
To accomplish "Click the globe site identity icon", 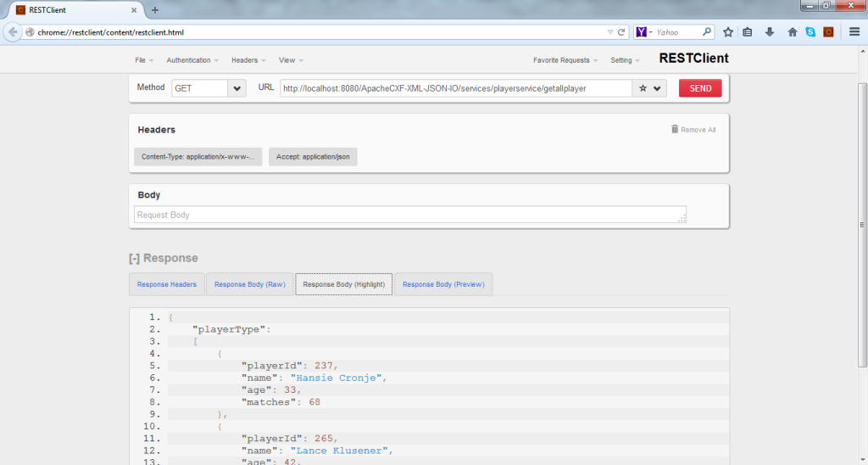I will (x=31, y=32).
